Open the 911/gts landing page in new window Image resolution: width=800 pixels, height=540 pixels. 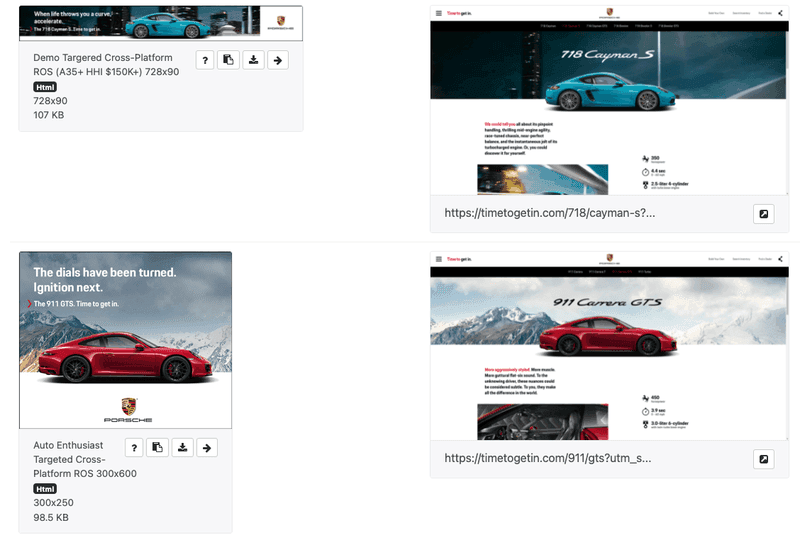(x=764, y=459)
